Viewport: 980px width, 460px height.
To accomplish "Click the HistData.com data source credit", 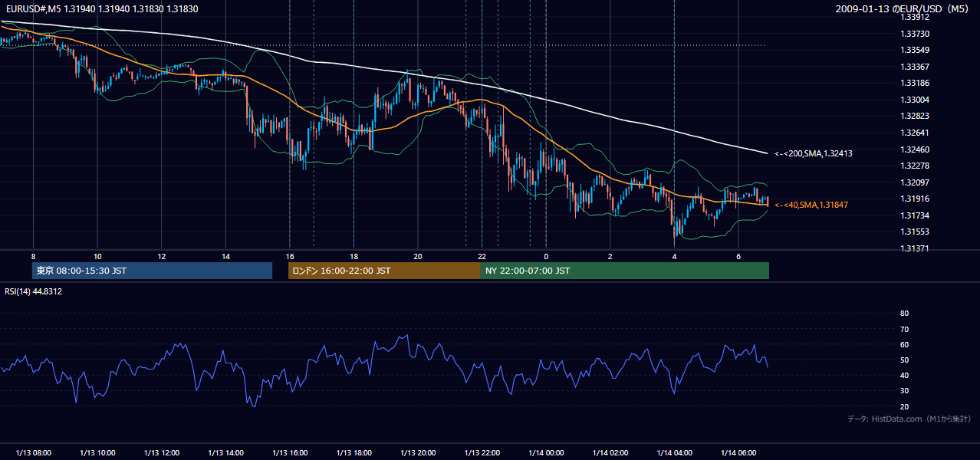I will (x=909, y=419).
